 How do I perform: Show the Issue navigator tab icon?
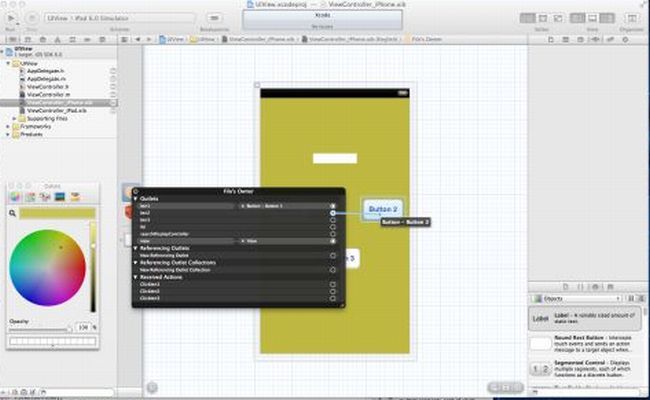click(58, 40)
